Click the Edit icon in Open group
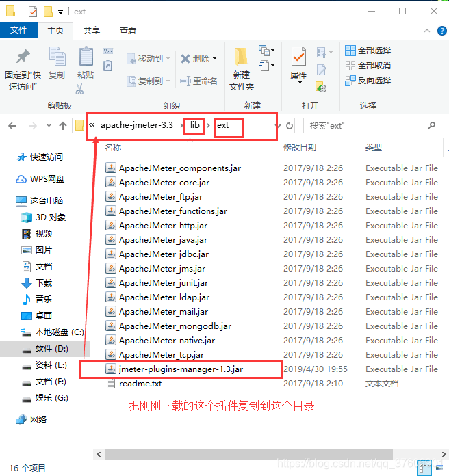 click(x=322, y=70)
